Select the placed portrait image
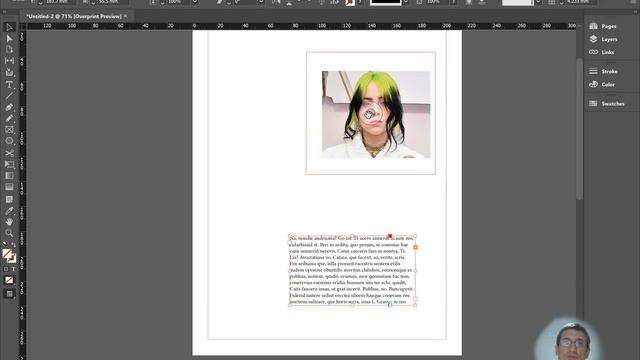 pyautogui.click(x=376, y=115)
